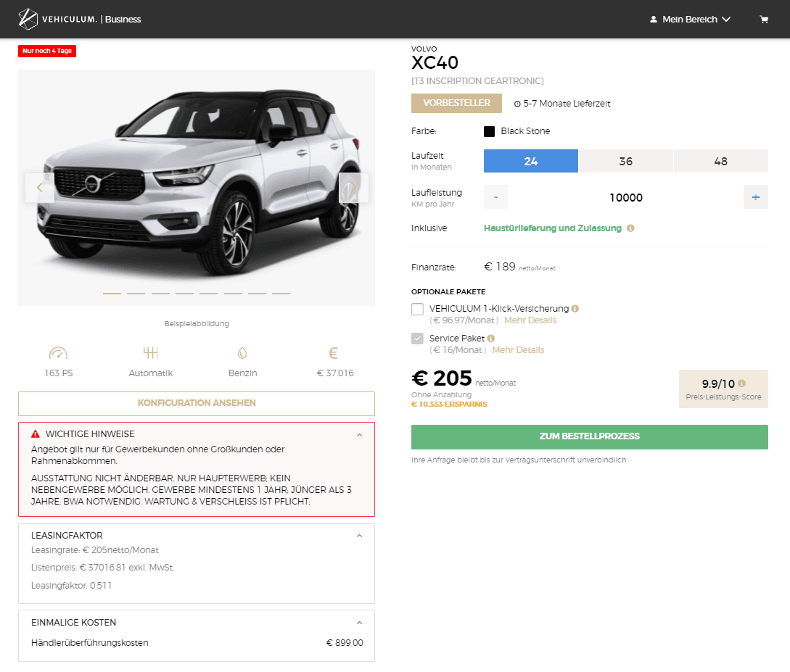Click the Nur noch 4 Tage badge
Screen dimensions: 790x672
click(47, 51)
